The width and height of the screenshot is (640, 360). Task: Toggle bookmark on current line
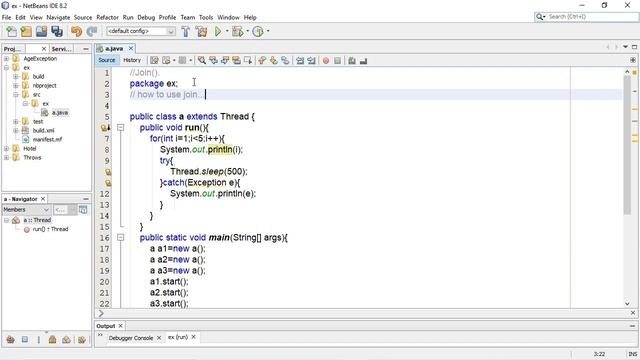click(x=285, y=60)
